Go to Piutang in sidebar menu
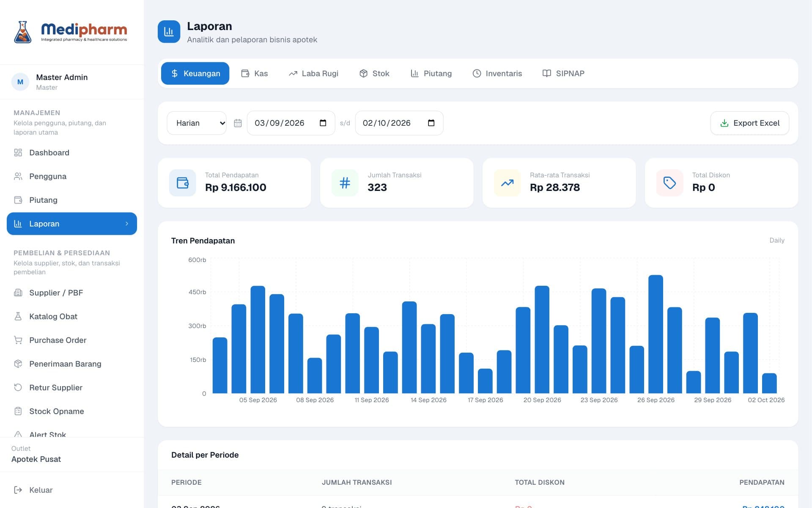812x508 pixels. pyautogui.click(x=72, y=200)
